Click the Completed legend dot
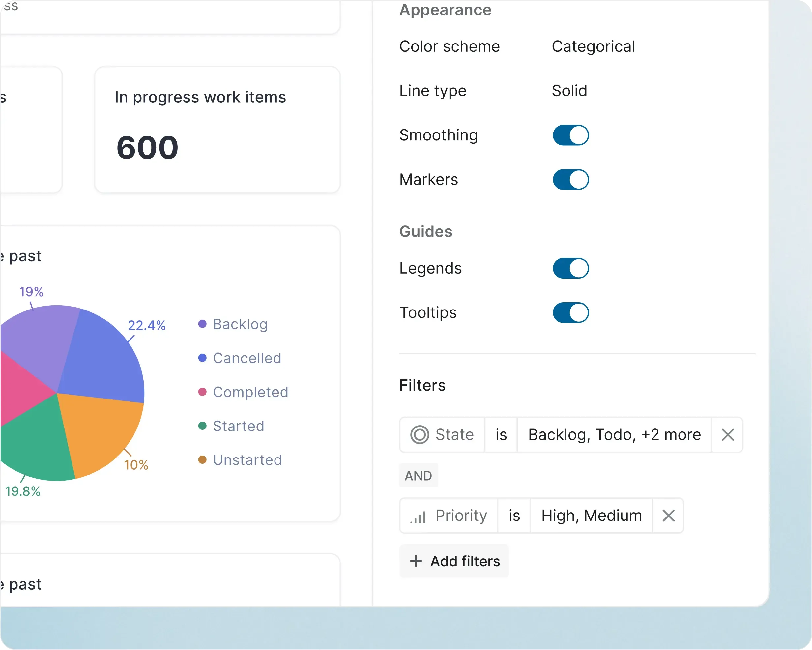This screenshot has height=650, width=812. (202, 392)
